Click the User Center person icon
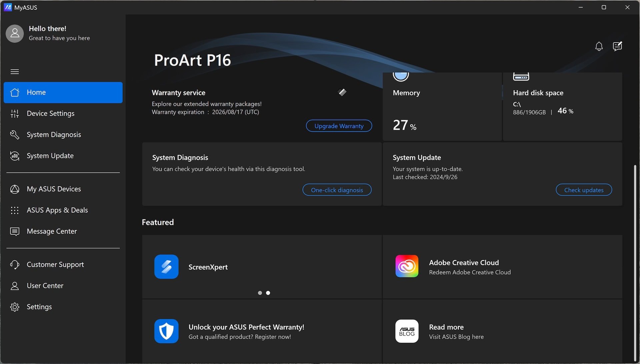Viewport: 640px width, 364px height. point(15,286)
